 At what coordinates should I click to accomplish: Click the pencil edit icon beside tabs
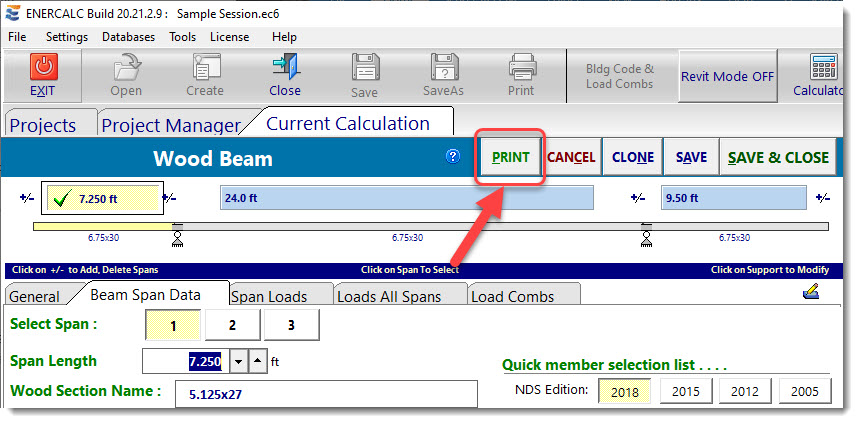click(x=811, y=292)
